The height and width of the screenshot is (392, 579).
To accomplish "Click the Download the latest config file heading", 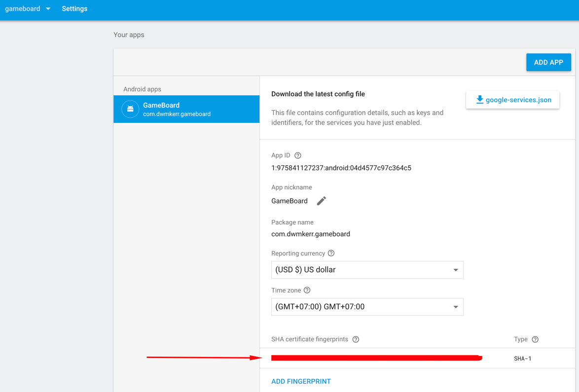I will pos(318,94).
